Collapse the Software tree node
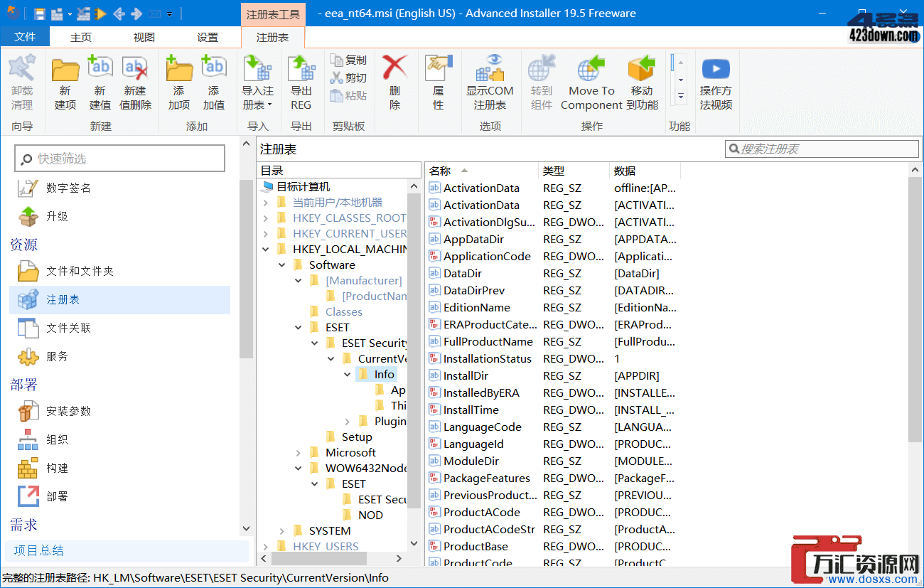Screen dimensions: 924x588 coord(282,265)
